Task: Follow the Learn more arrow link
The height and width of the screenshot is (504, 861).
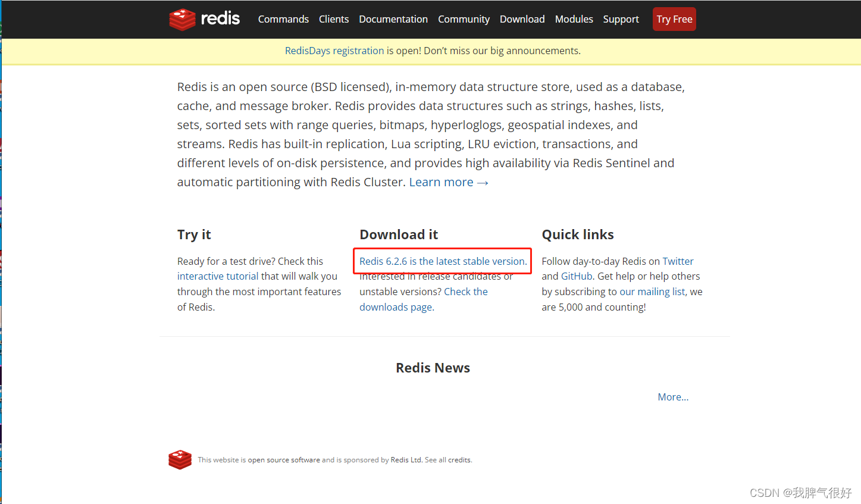Action: tap(449, 182)
